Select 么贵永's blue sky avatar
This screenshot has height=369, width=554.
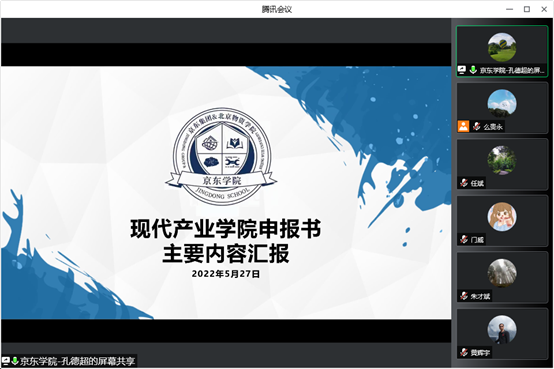[502, 104]
